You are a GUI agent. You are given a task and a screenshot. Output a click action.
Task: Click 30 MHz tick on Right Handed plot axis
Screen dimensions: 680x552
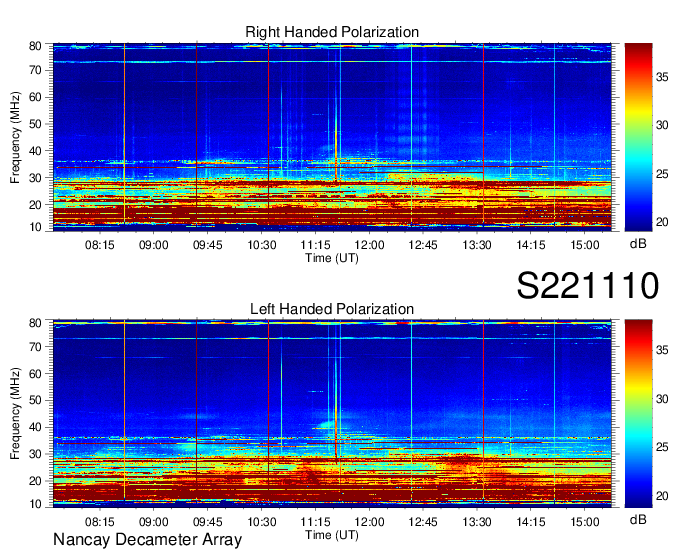click(35, 178)
